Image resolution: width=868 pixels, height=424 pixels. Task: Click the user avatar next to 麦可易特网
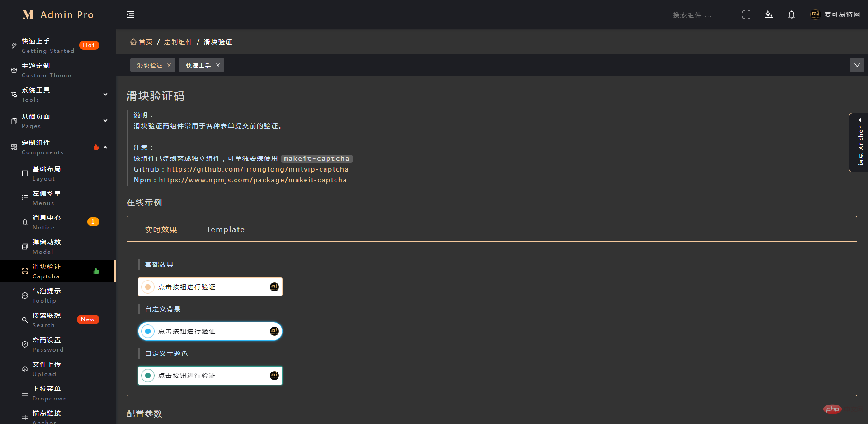tap(815, 14)
